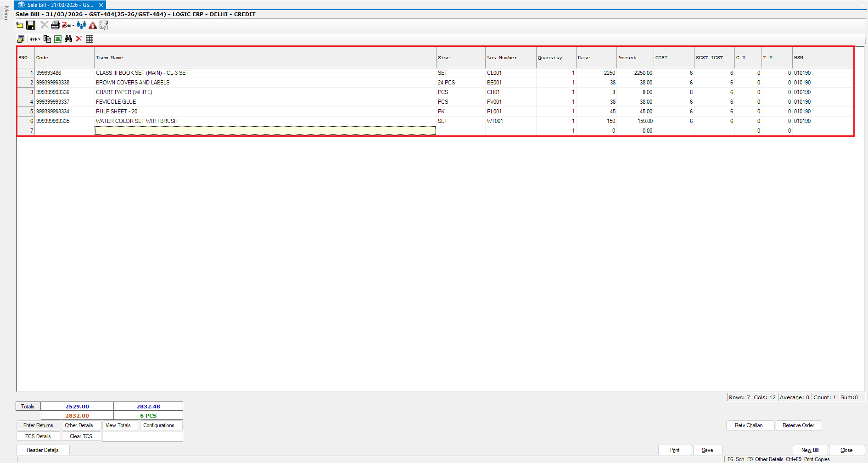Select the Sale Bill tab
868x463 pixels.
(60, 5)
